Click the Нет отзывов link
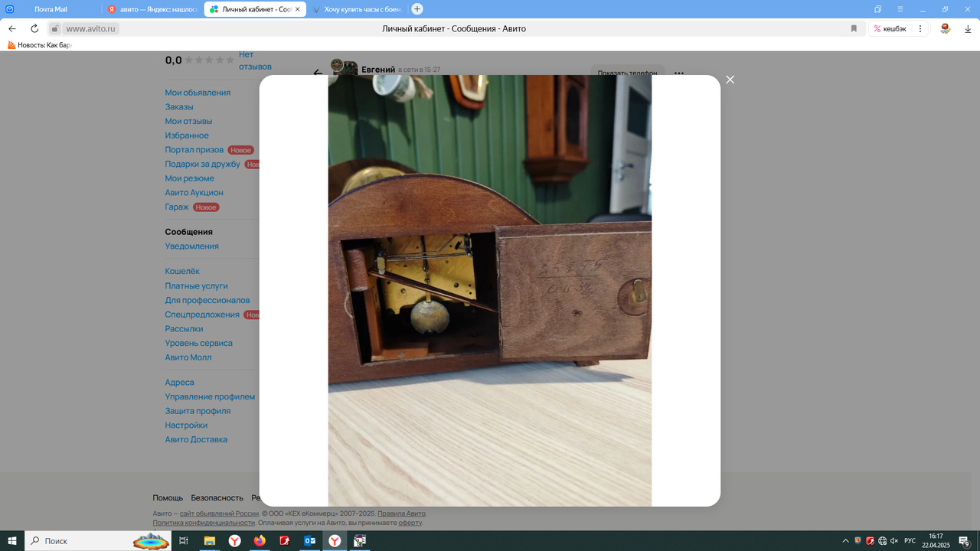Screen dimensions: 980x551 click(255, 60)
